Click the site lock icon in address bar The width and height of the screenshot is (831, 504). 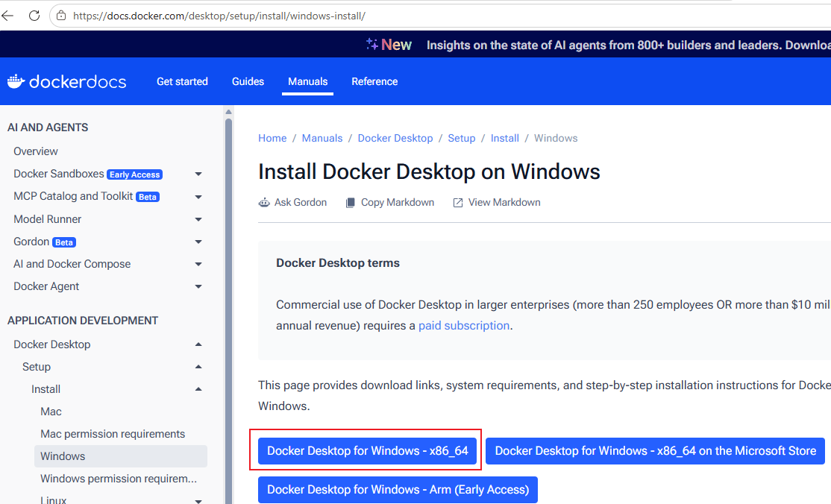[61, 16]
